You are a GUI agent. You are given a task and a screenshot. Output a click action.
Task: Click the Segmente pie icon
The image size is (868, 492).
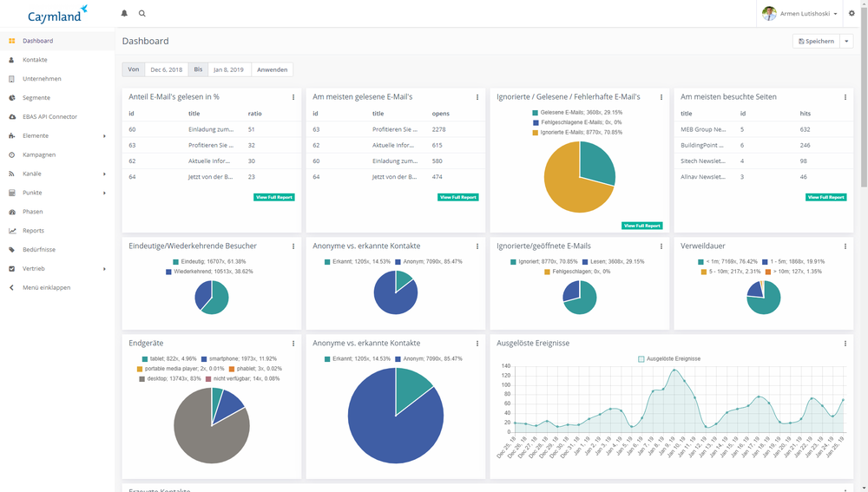coord(11,98)
